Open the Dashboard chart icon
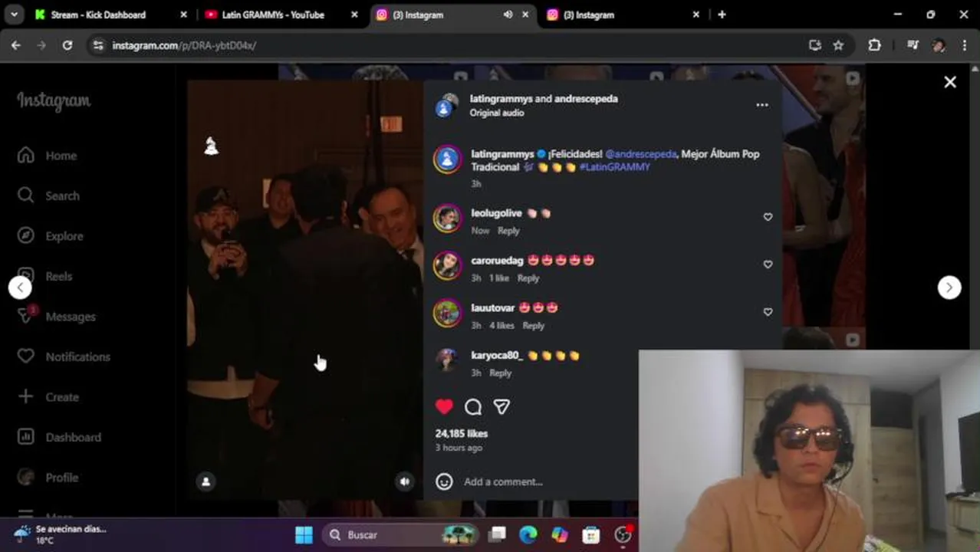The height and width of the screenshot is (552, 980). coord(25,437)
